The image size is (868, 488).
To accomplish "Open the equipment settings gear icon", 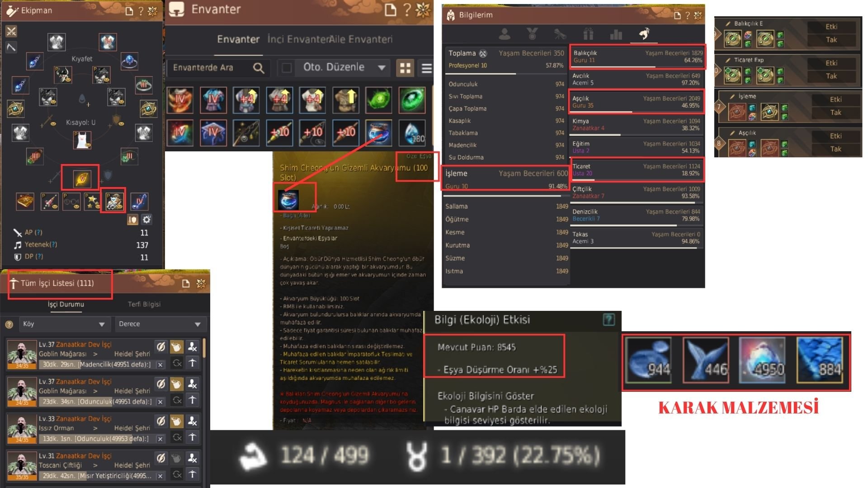I will point(146,220).
